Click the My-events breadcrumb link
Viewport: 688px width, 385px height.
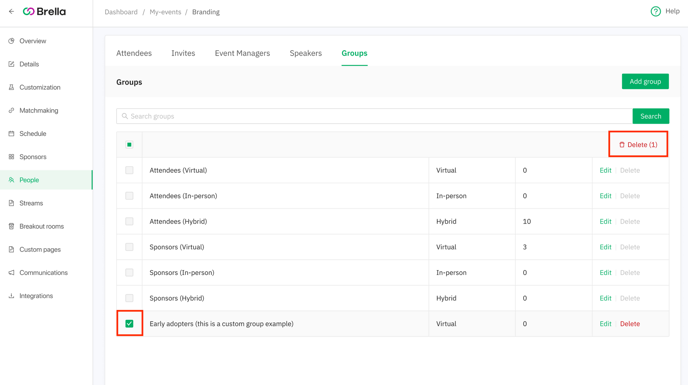pos(165,12)
